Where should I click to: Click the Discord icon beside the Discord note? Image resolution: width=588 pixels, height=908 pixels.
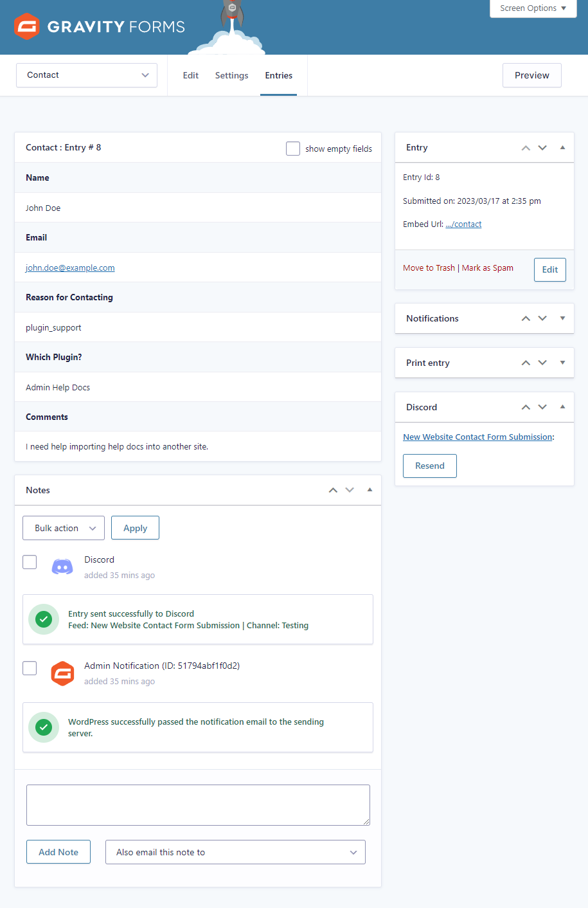tap(62, 567)
